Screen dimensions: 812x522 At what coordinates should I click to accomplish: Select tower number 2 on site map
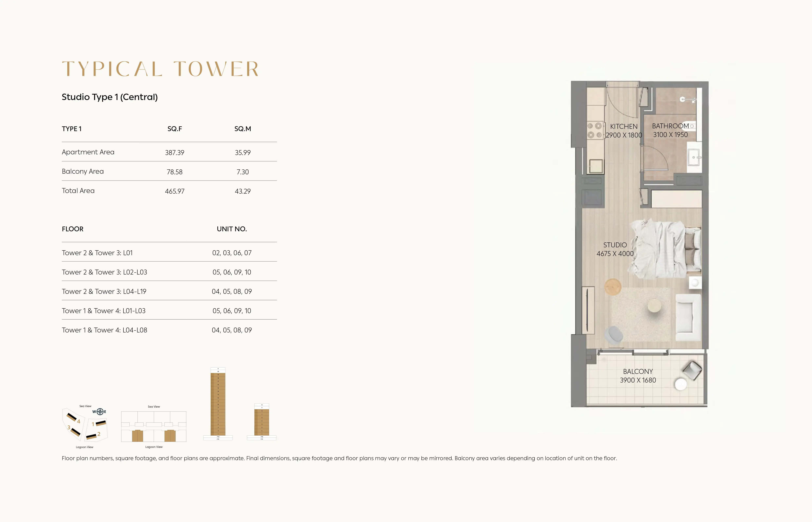pos(91,436)
